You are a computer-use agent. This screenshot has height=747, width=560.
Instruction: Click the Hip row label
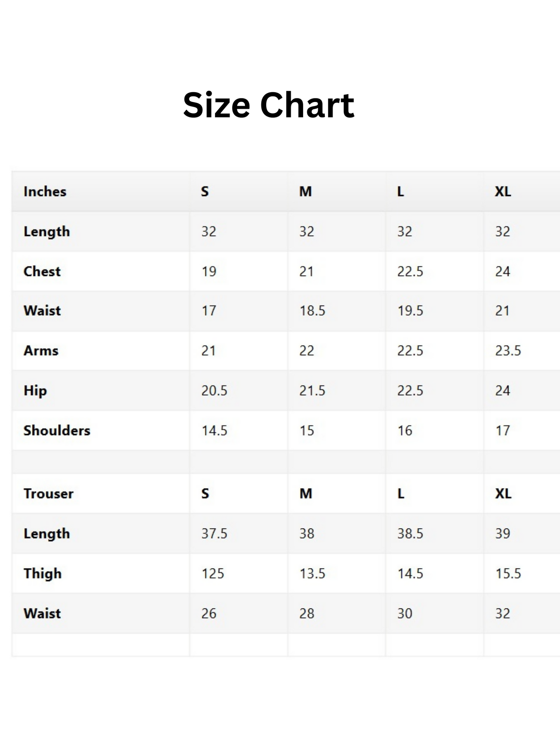pyautogui.click(x=35, y=390)
